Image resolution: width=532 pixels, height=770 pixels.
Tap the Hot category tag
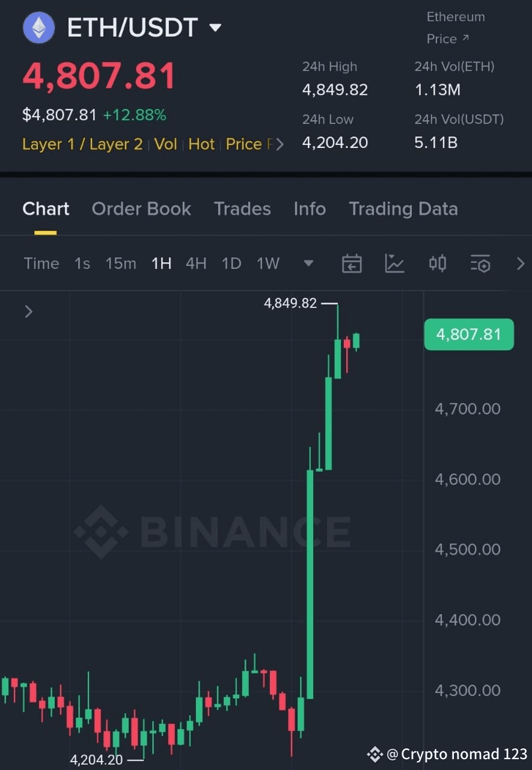click(201, 144)
